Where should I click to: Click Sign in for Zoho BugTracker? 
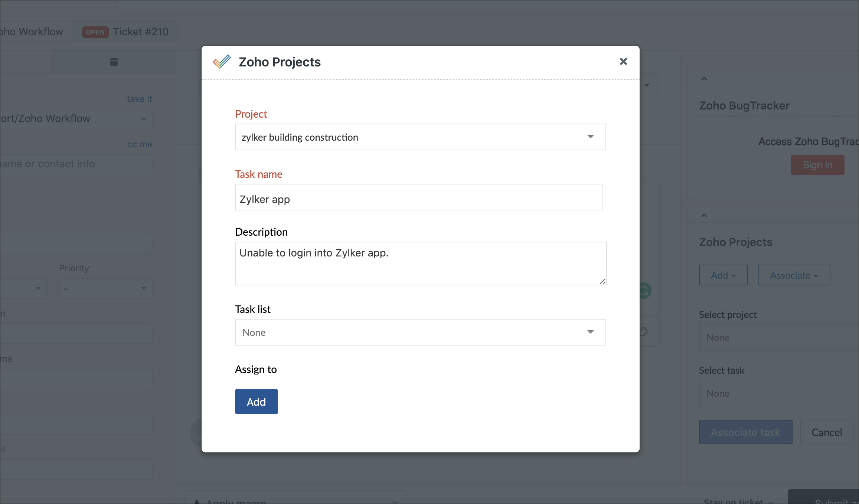click(817, 165)
